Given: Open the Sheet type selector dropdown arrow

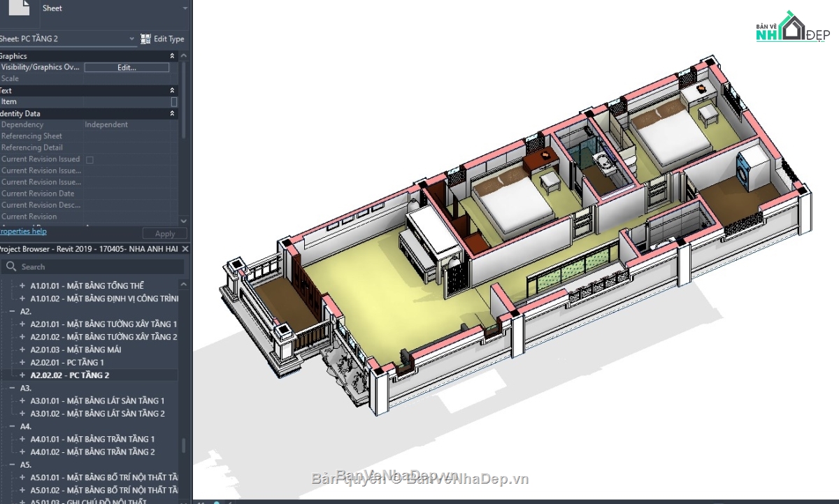Looking at the screenshot, I should (x=185, y=8).
